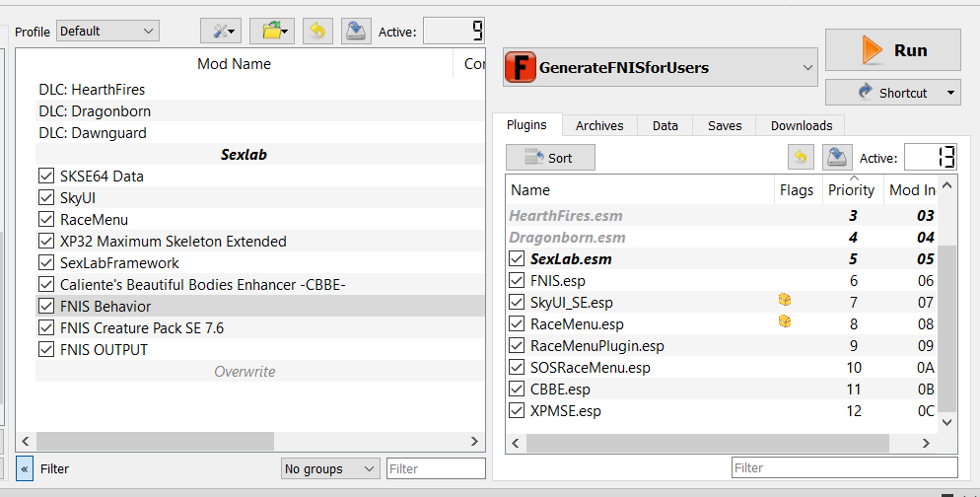
Task: Uncheck SKSE64 Data mod
Action: (x=46, y=176)
